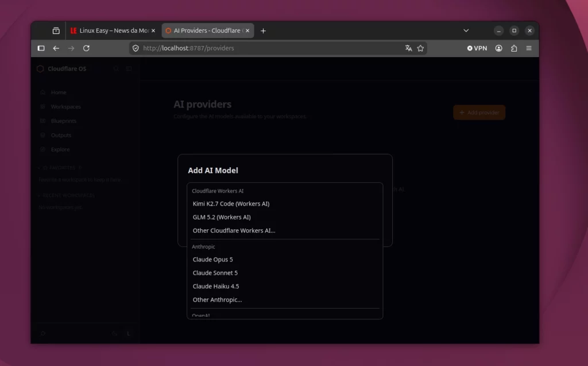Select Claude Opus 5 model

[x=285, y=260]
